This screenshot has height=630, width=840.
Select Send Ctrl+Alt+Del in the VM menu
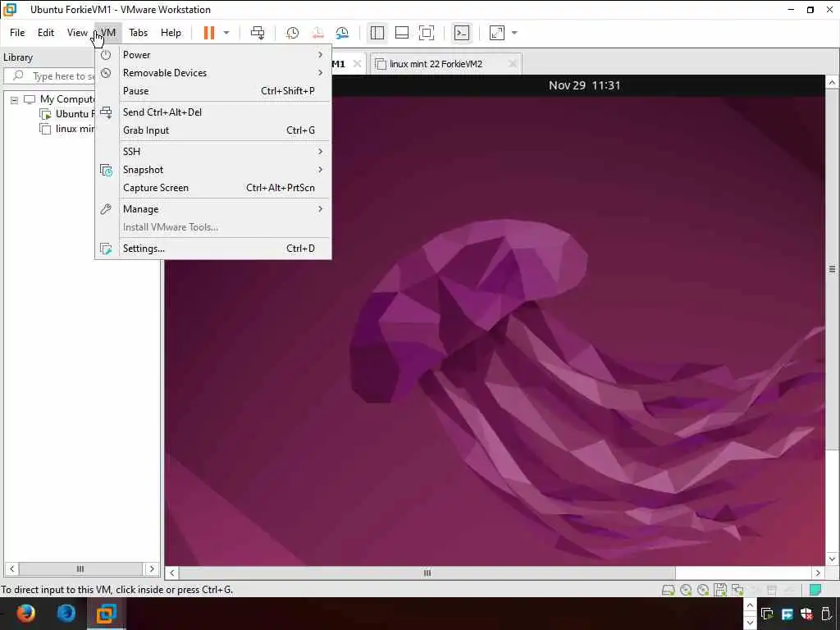tap(213, 112)
